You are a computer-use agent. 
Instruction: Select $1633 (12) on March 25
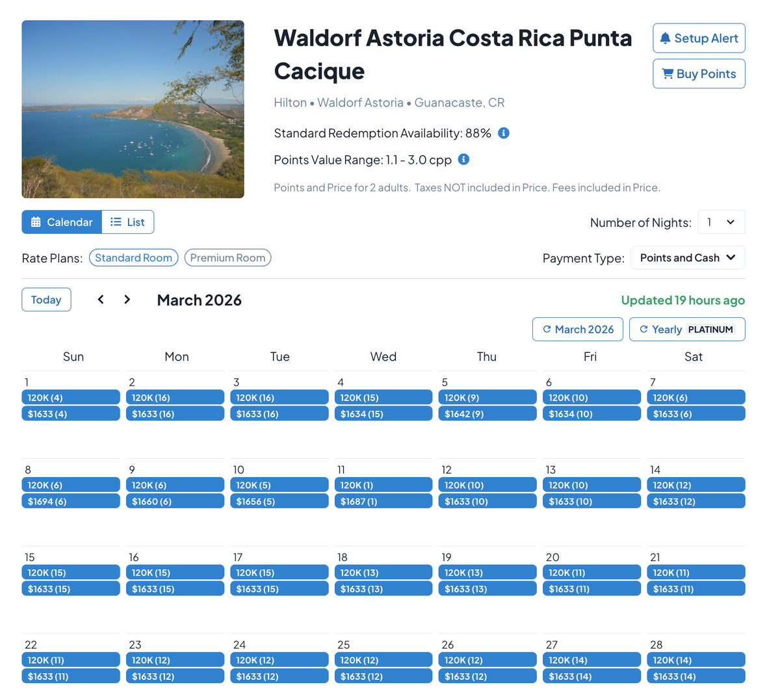pos(383,676)
